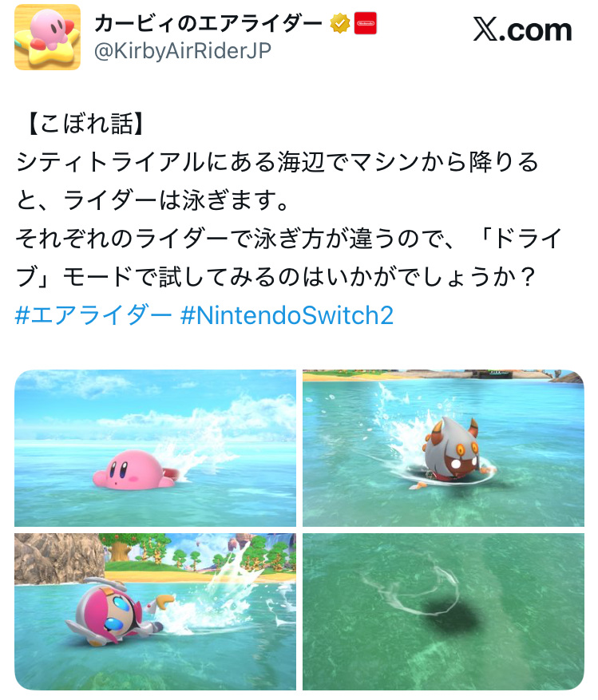Viewport: 598px width, 700px height.
Task: Open the @KirbyAirRiderJP handle
Action: [182, 51]
